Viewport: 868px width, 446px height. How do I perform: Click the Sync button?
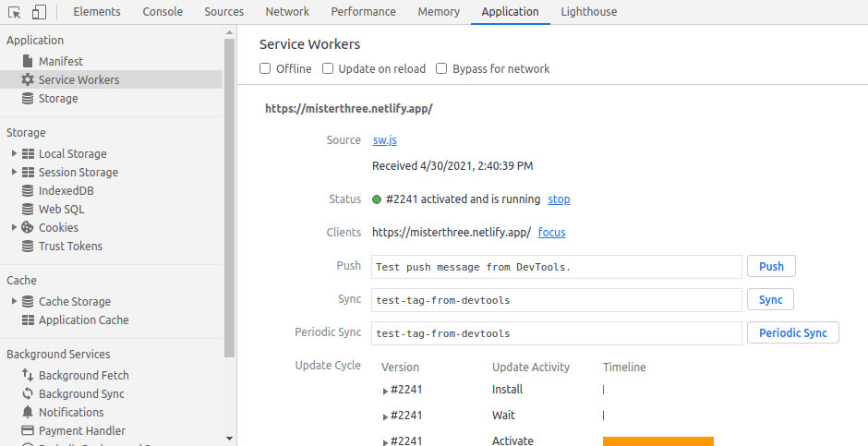tap(770, 299)
